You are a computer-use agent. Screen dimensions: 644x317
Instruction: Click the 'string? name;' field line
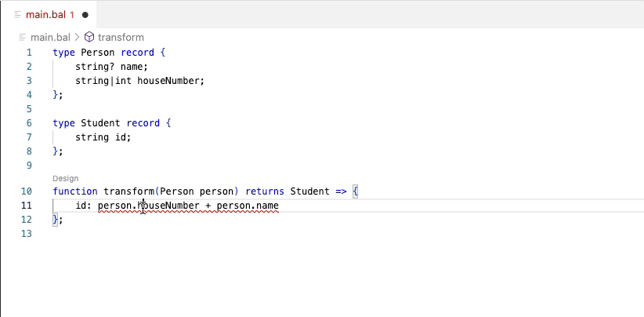(x=111, y=67)
